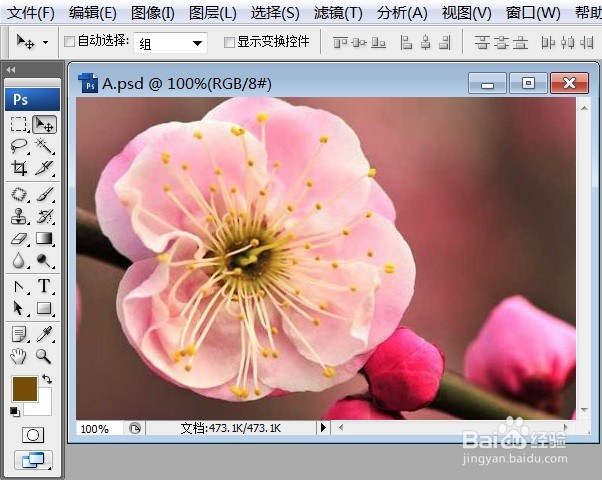Select the Horizontal Type tool
The width and height of the screenshot is (602, 480).
pos(44,286)
